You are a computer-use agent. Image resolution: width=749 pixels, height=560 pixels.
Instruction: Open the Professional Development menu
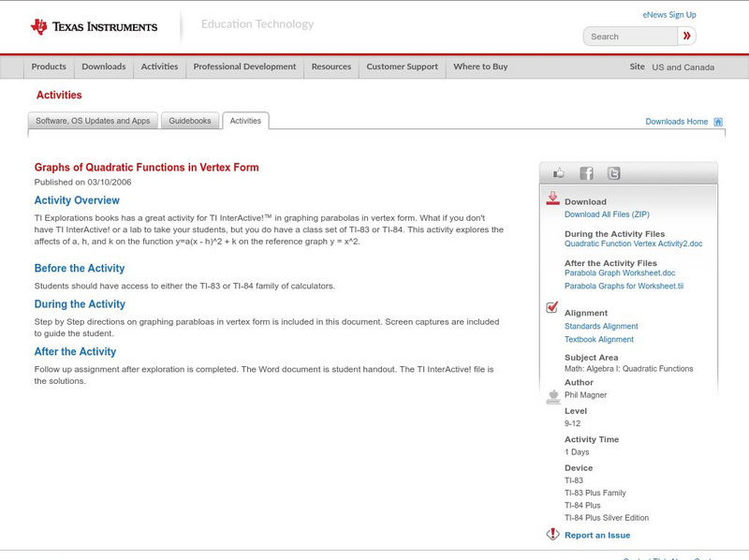tap(244, 67)
